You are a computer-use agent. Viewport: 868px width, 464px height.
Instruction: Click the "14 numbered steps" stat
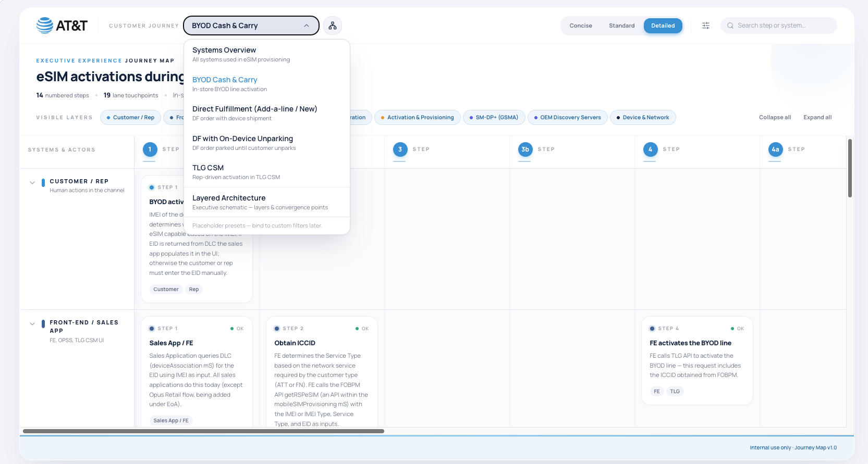click(63, 95)
